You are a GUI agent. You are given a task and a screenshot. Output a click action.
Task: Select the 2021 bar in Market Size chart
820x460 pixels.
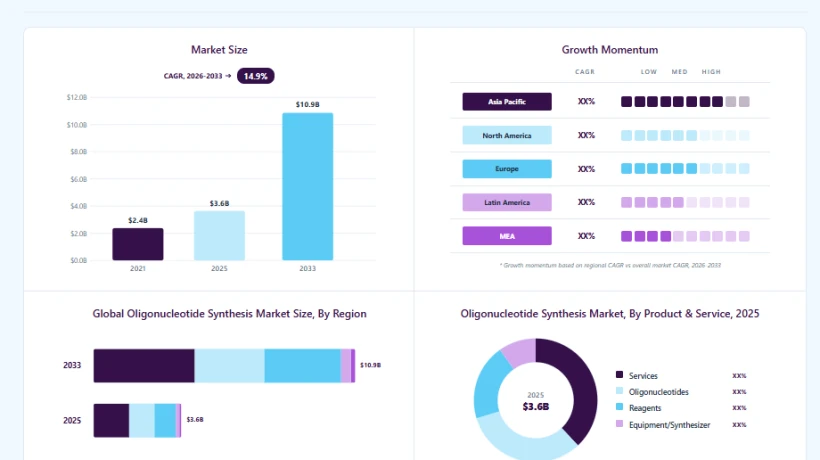click(x=138, y=244)
